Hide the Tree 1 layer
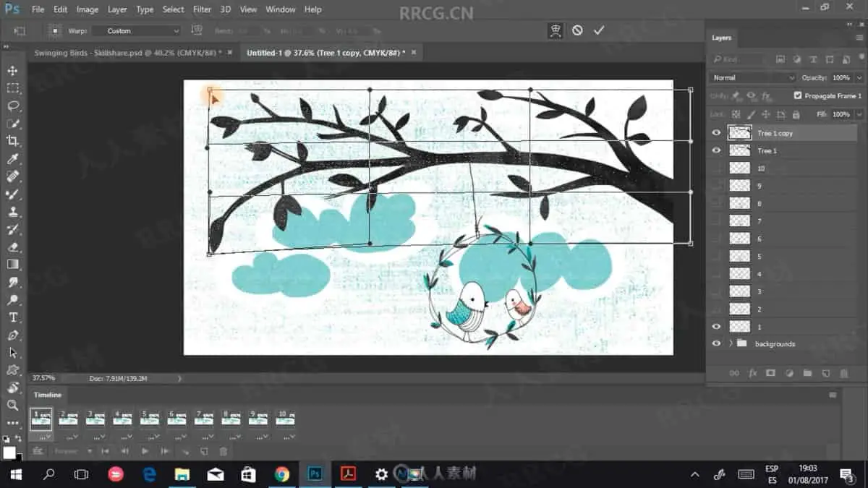The image size is (868, 488). (x=716, y=150)
